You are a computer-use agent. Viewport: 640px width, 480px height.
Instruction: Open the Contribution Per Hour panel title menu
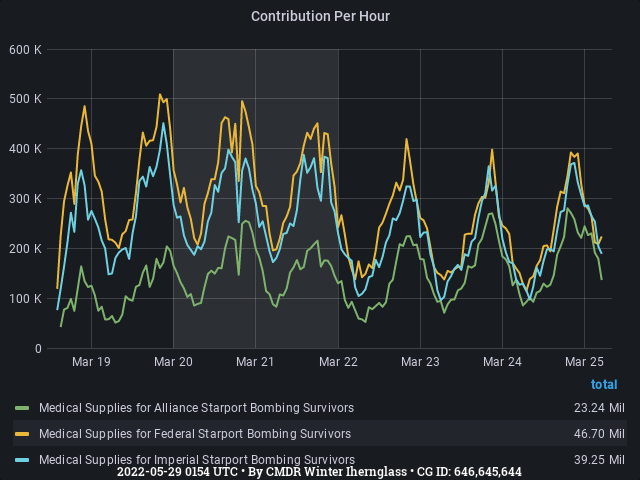[x=320, y=16]
